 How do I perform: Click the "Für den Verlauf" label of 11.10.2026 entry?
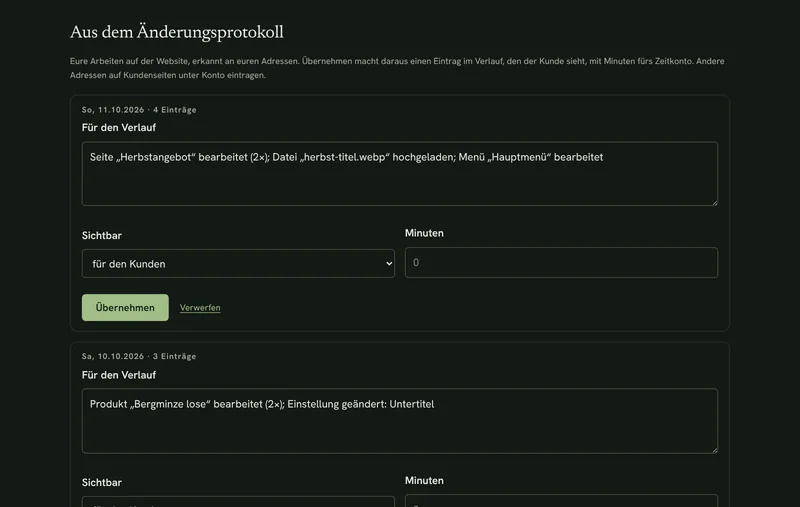click(x=118, y=128)
